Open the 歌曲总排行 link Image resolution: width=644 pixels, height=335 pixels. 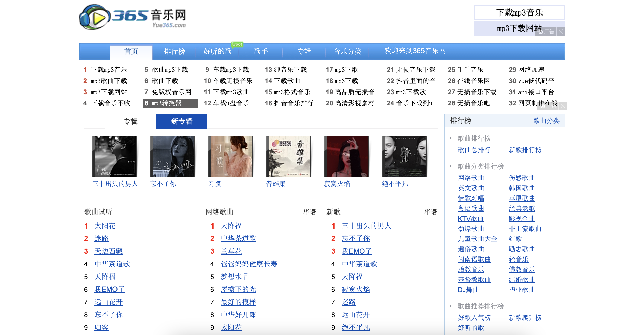[x=474, y=150]
